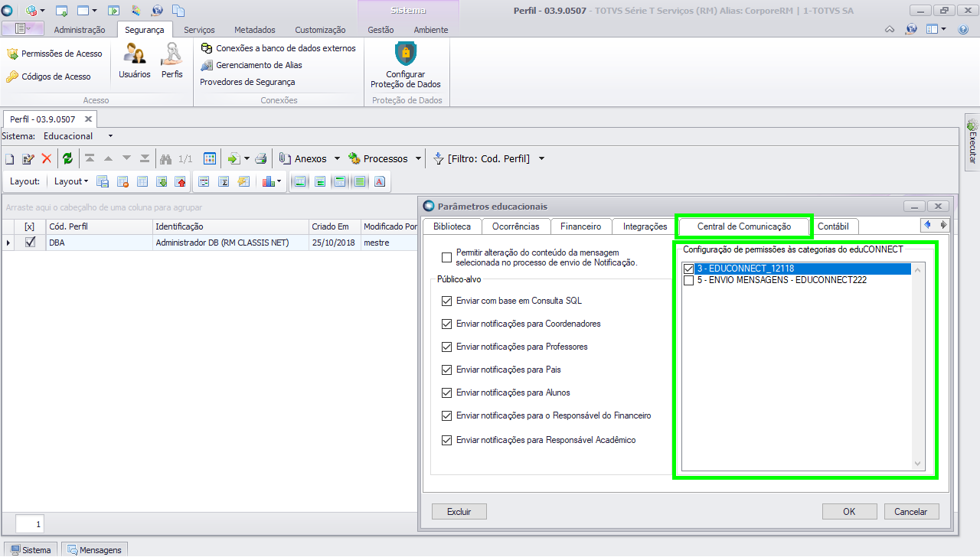Expand the Processos dropdown arrow

coord(418,159)
